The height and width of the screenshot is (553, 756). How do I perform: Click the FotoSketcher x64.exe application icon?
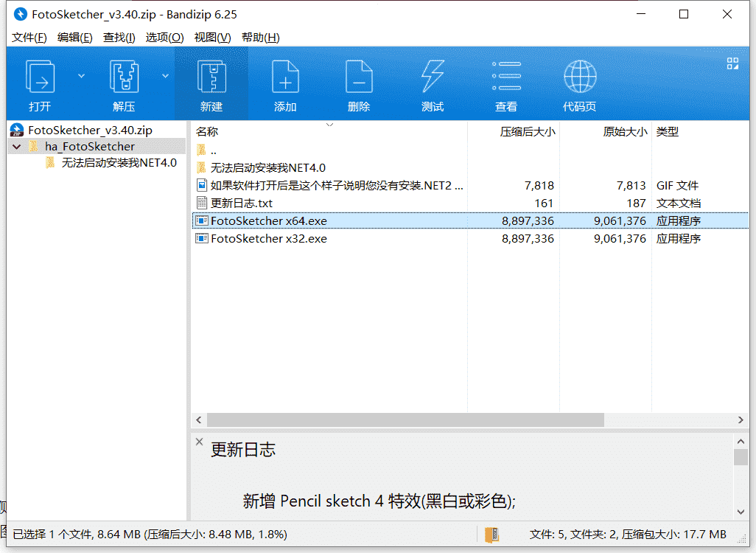pyautogui.click(x=202, y=220)
